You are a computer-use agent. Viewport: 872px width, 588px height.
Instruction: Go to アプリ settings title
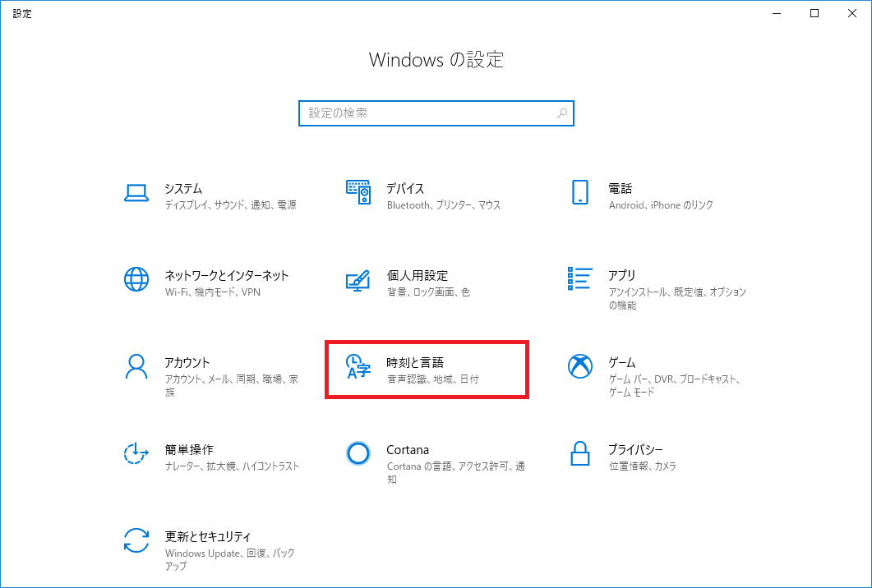(622, 276)
